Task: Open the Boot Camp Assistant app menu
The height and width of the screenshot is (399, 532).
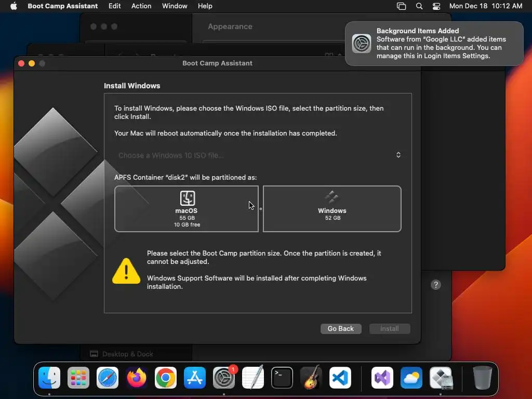Action: click(x=63, y=6)
